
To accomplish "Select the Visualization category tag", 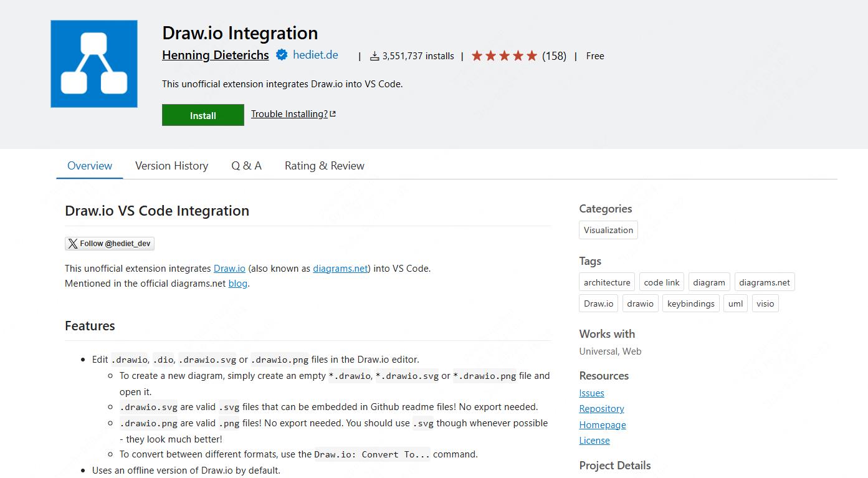I will (608, 230).
